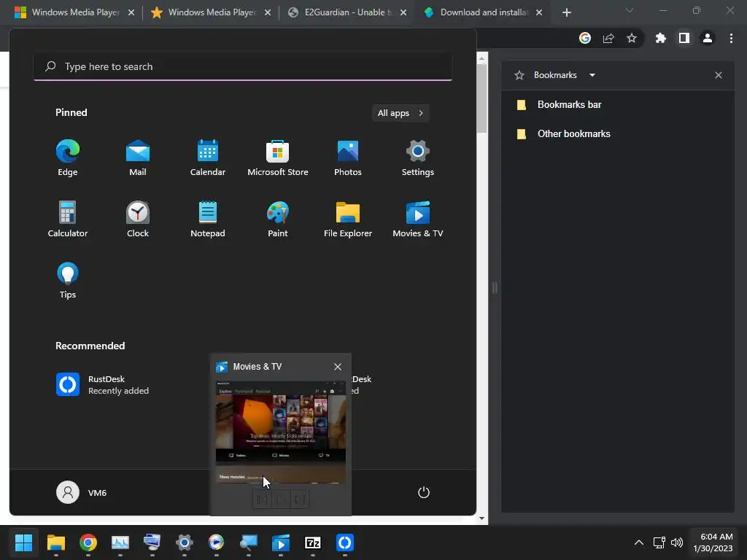Open the Chrome three-dot menu
Viewport: 747px width, 560px height.
click(x=731, y=38)
